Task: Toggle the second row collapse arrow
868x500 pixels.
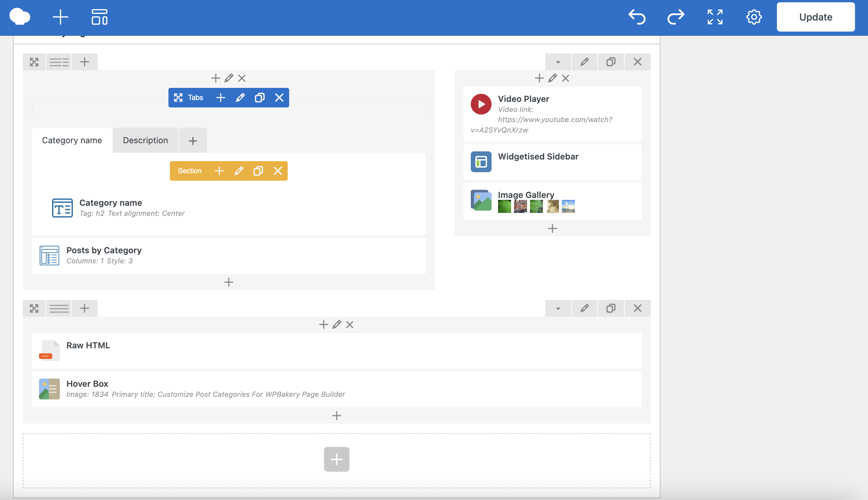Action: (558, 308)
